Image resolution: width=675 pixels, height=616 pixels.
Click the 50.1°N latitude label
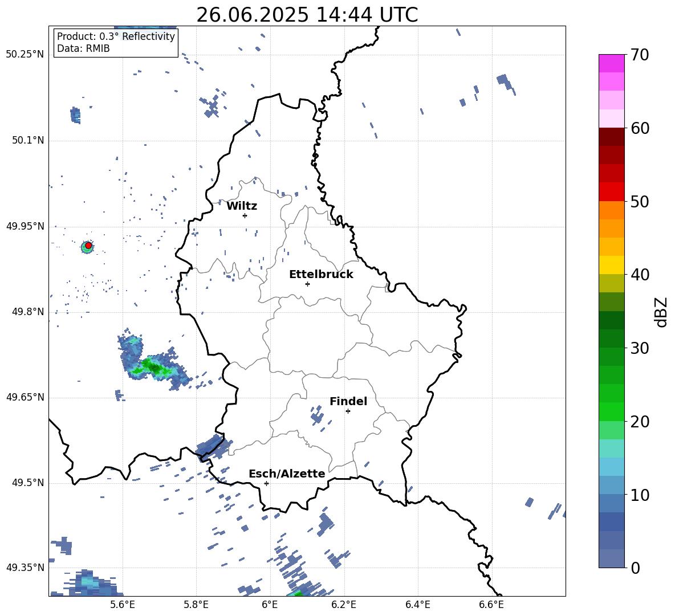28,141
